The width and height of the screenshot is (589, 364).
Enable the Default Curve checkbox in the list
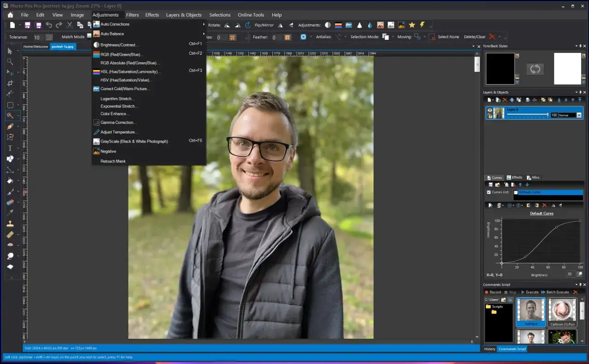tap(516, 192)
